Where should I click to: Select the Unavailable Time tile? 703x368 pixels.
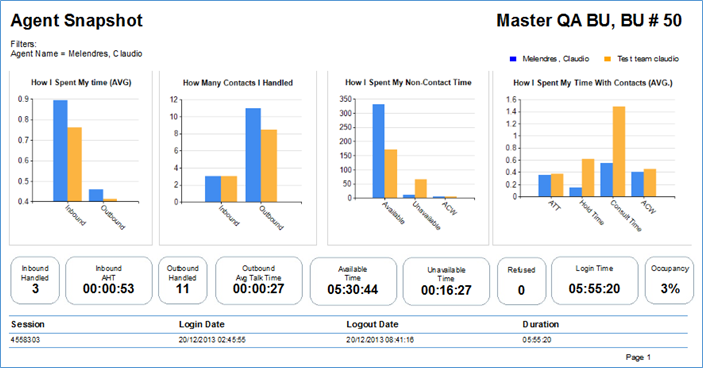pos(446,281)
